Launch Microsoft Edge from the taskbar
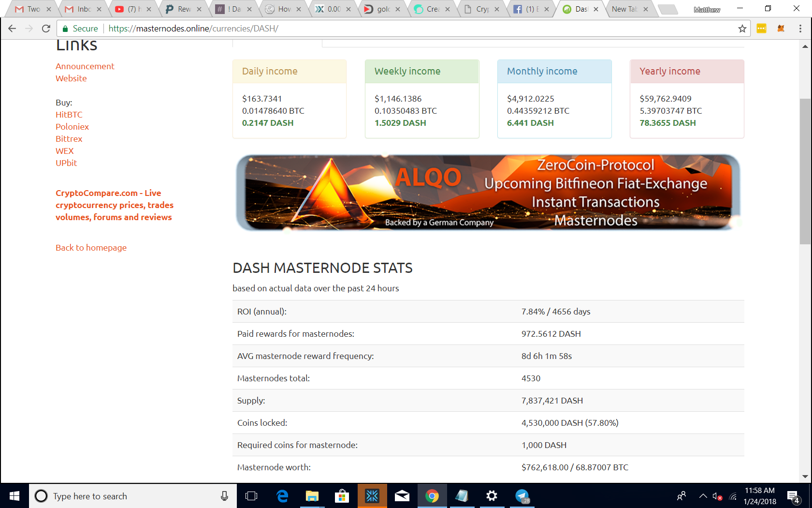Viewport: 812px width, 508px height. (282, 496)
